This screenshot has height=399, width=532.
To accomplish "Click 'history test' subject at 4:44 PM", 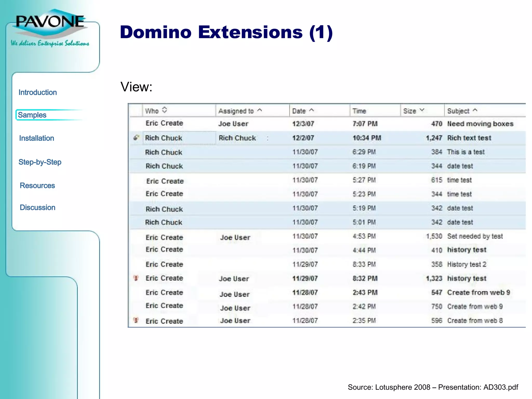I will (x=467, y=250).
